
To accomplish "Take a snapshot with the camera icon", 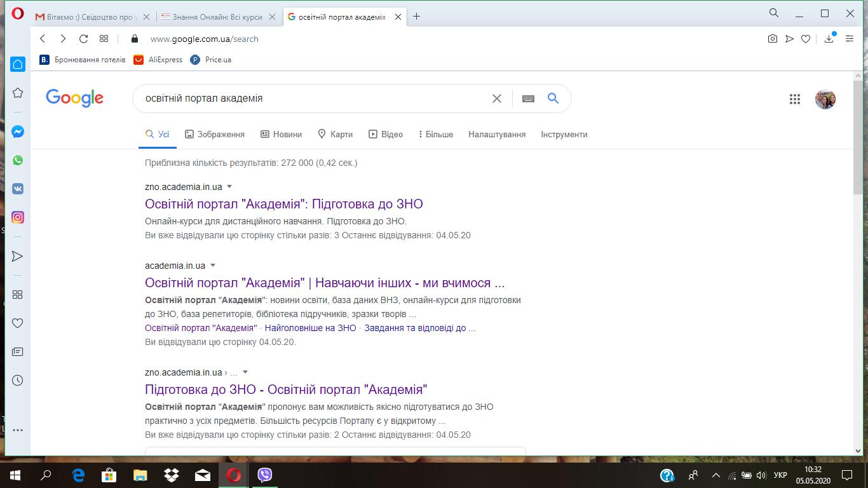I will [773, 39].
